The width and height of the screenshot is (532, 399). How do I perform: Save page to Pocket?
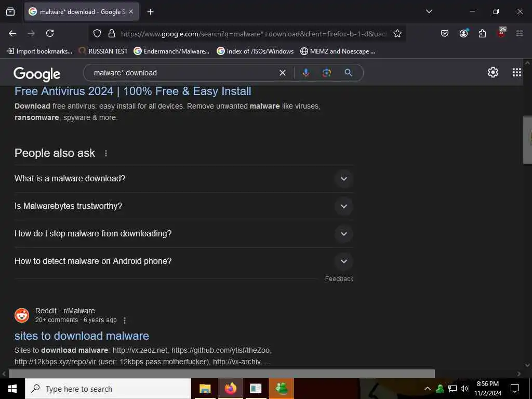pyautogui.click(x=445, y=33)
